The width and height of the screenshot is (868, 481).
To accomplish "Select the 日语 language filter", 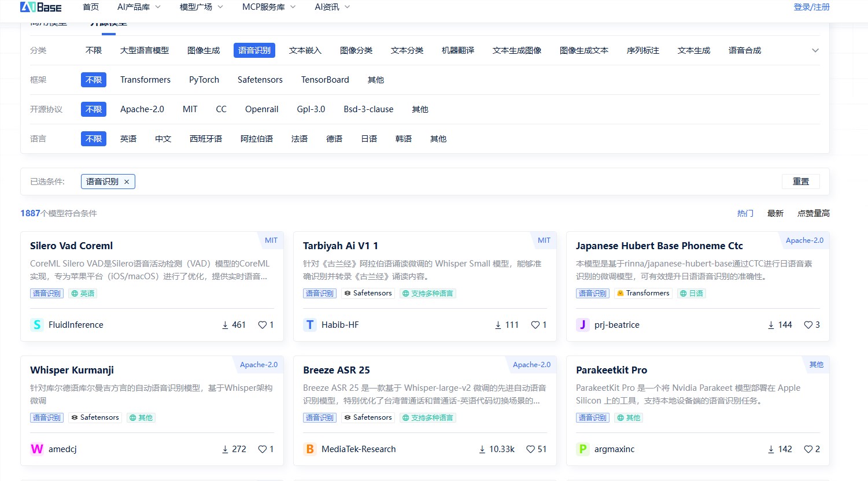I will (x=369, y=139).
